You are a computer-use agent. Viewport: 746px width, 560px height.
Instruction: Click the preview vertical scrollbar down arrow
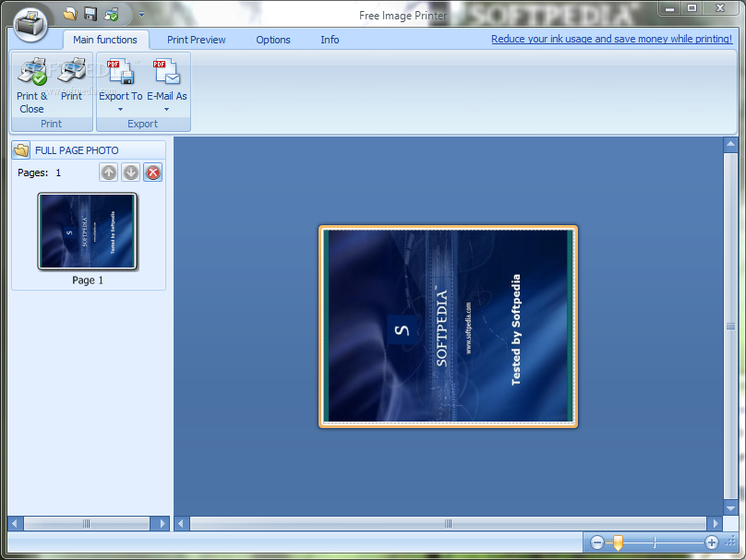click(730, 508)
